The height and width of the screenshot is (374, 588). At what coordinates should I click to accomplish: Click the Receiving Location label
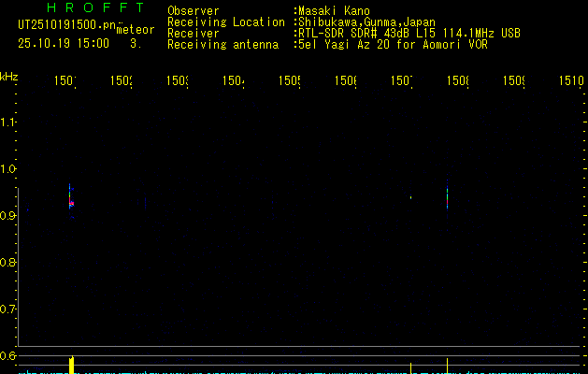pos(226,22)
